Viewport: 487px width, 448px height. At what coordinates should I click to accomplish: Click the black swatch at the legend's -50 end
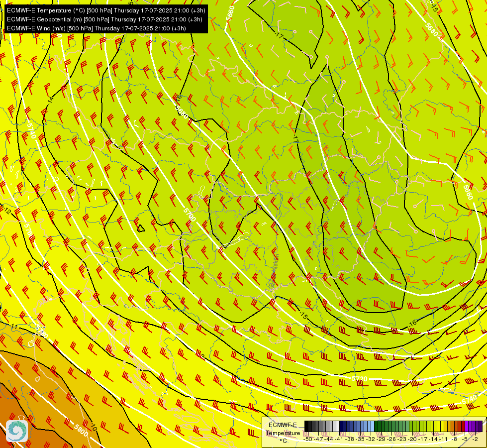pyautogui.click(x=306, y=426)
